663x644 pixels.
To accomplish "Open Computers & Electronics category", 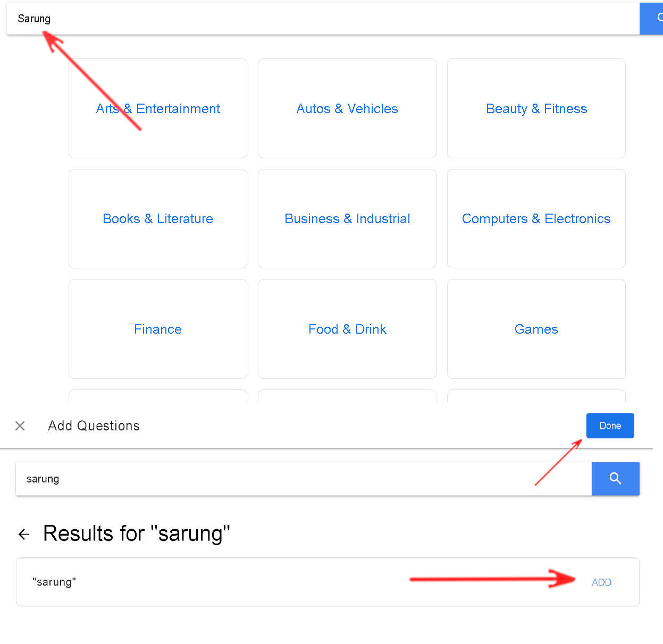I will pos(536,218).
